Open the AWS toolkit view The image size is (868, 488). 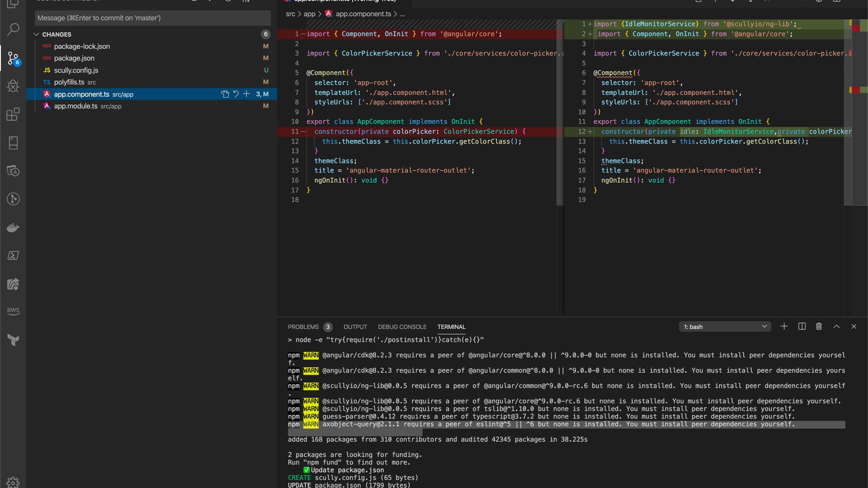tap(13, 311)
